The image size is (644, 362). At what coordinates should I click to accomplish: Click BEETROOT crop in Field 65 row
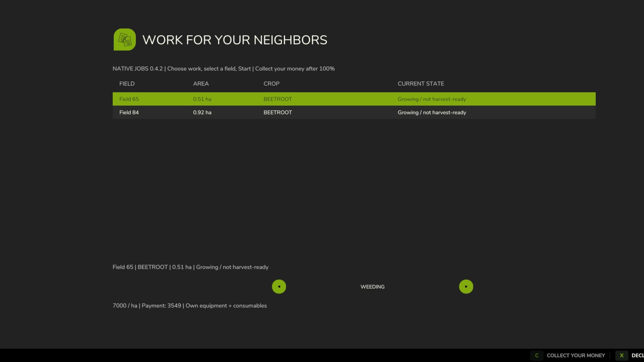tap(278, 99)
